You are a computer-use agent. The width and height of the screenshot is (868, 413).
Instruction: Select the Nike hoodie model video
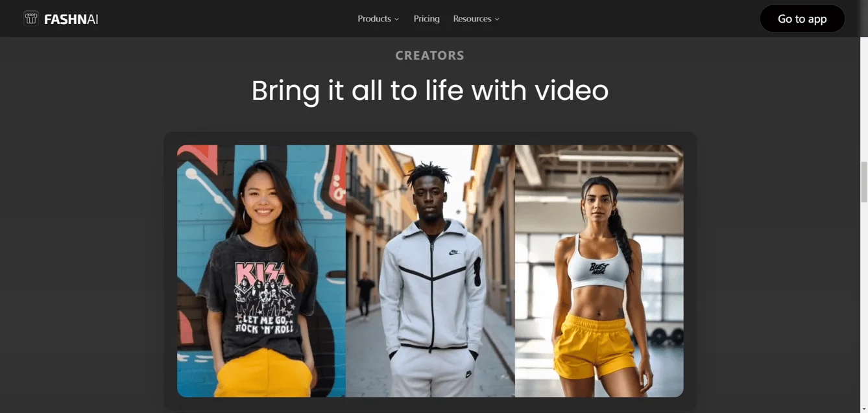click(430, 271)
